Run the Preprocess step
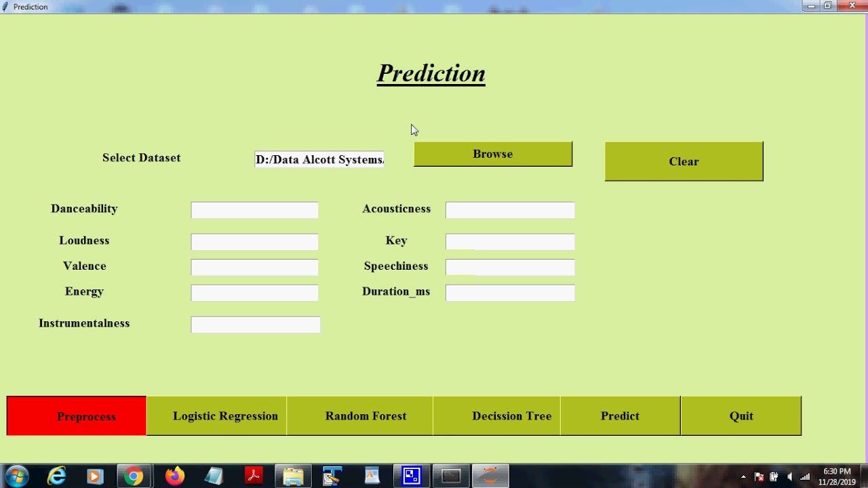 click(77, 416)
